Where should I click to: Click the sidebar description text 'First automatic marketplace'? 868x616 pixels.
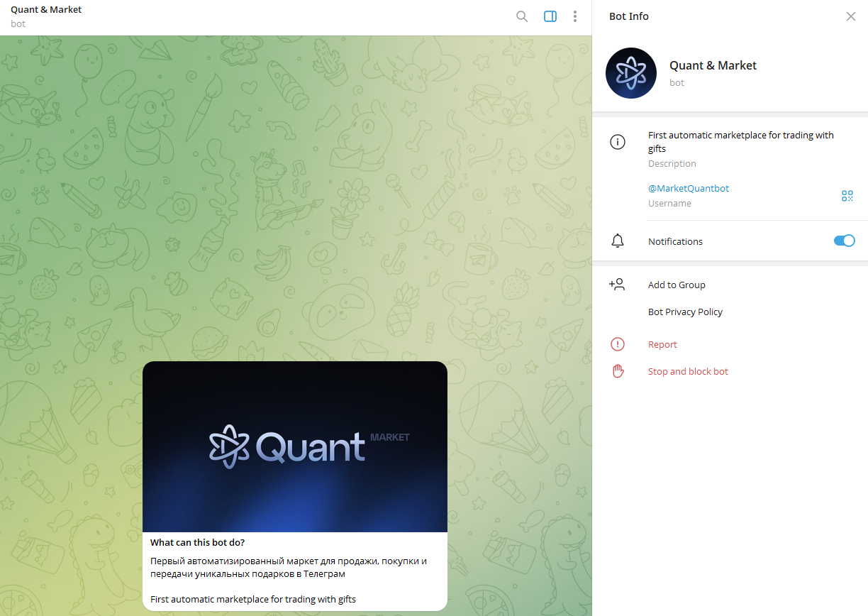point(741,141)
